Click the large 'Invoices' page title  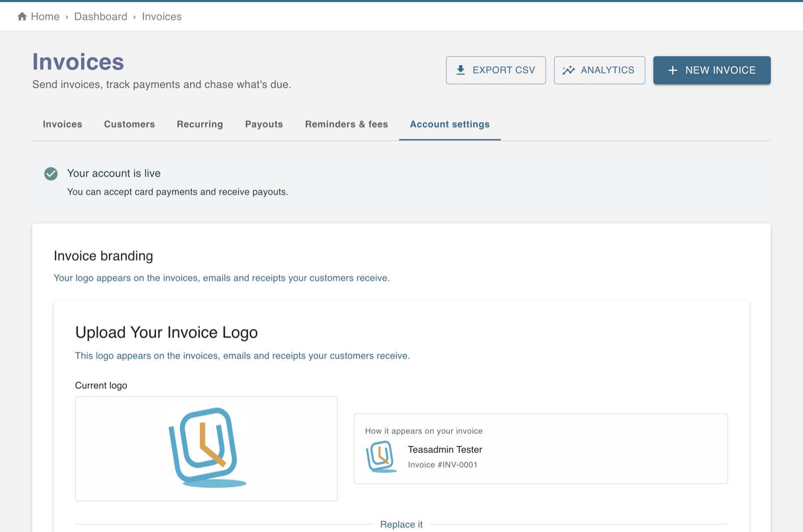[78, 62]
